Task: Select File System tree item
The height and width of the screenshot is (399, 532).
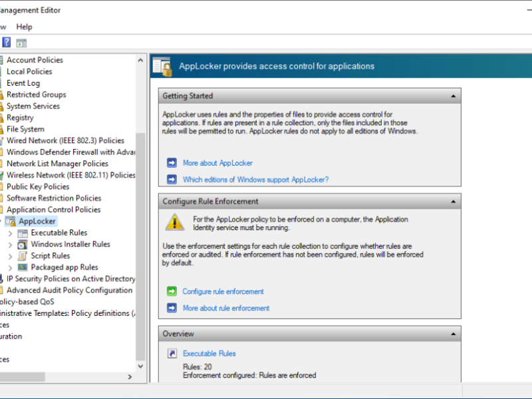Action: (25, 129)
